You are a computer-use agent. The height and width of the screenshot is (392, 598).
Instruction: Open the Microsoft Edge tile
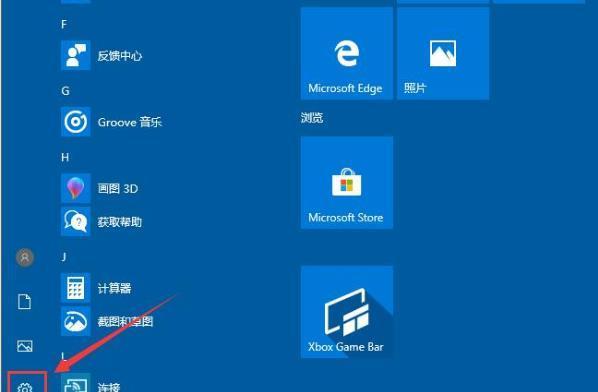tap(347, 53)
